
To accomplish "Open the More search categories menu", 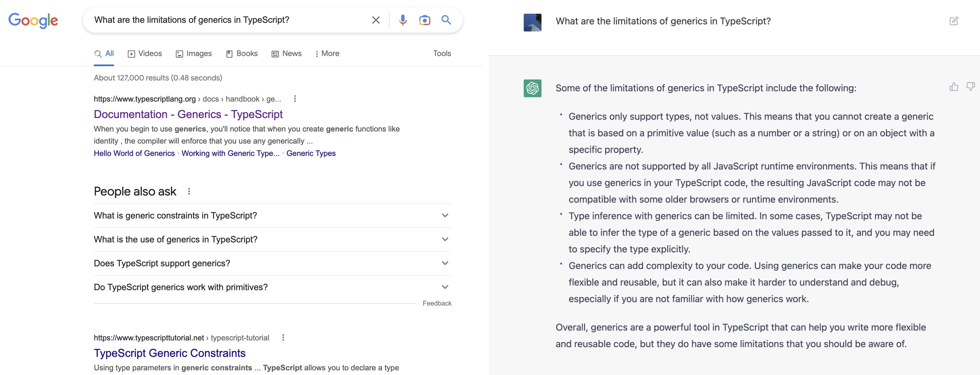I will click(327, 54).
